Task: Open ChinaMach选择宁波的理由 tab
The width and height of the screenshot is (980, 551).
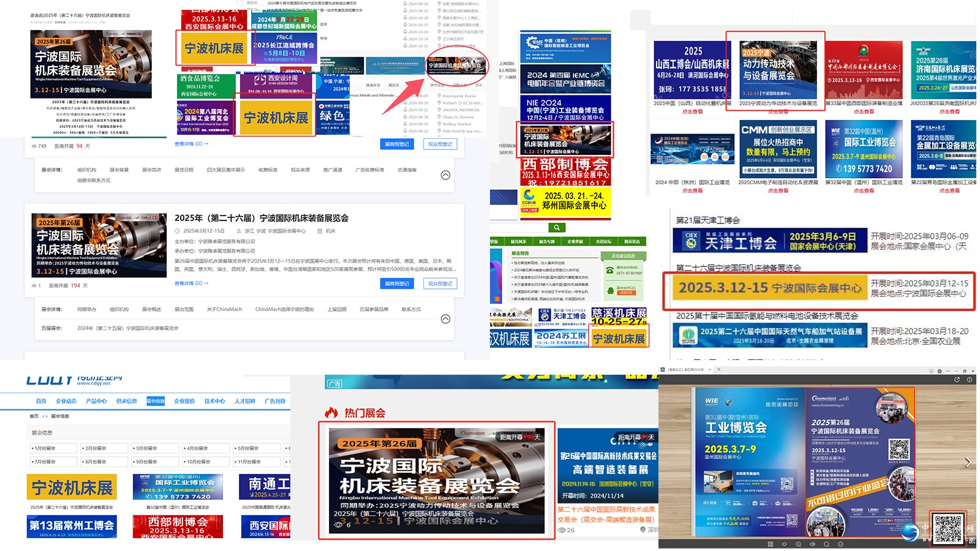Action: click(x=284, y=309)
